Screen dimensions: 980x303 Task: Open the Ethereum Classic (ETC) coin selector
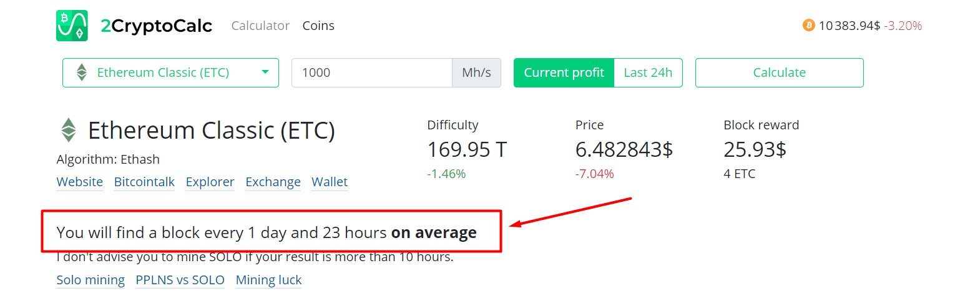click(x=164, y=72)
